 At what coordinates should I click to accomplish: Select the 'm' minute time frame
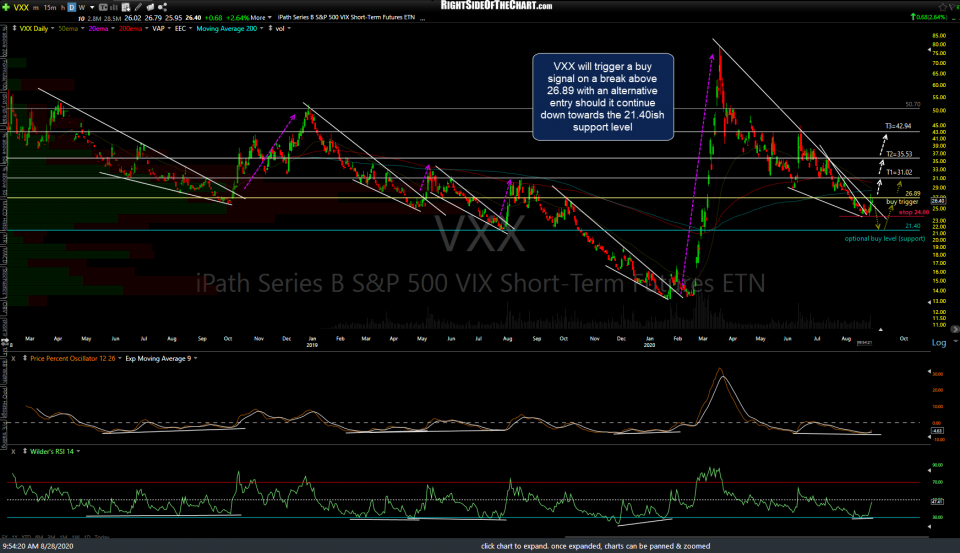point(37,7)
